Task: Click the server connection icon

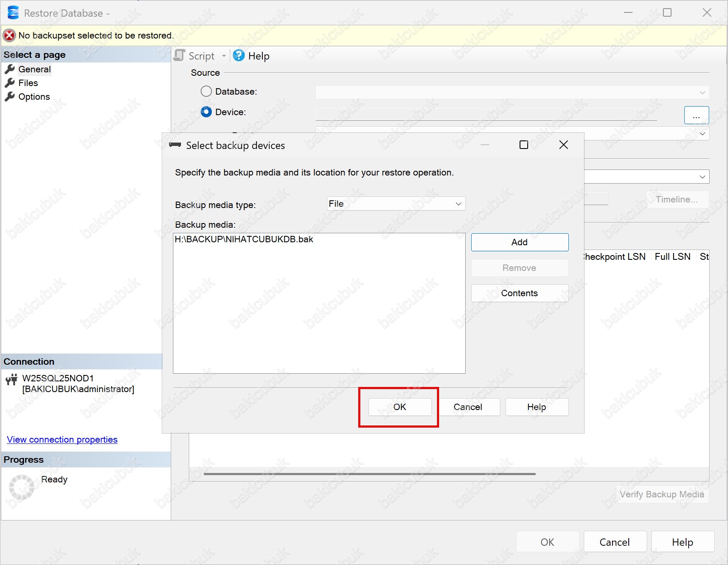Action: coord(12,379)
